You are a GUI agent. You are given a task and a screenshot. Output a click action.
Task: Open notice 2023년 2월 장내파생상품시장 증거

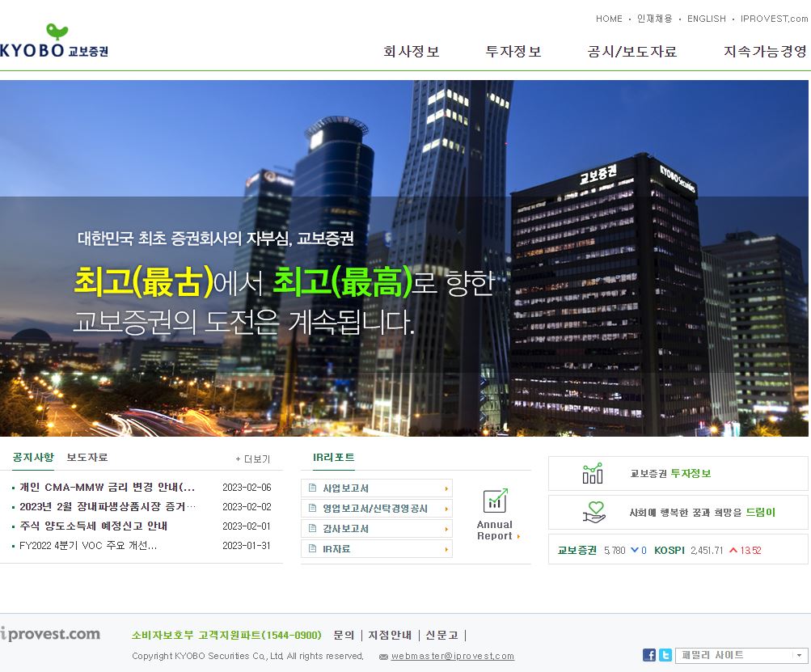[x=108, y=506]
